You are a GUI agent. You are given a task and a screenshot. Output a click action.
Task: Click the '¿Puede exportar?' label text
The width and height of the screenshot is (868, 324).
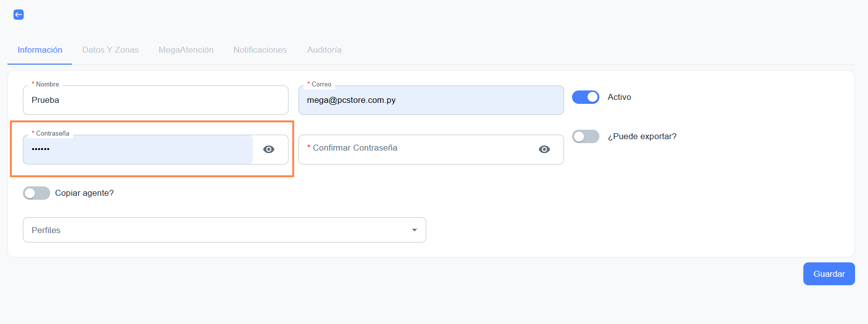[642, 137]
